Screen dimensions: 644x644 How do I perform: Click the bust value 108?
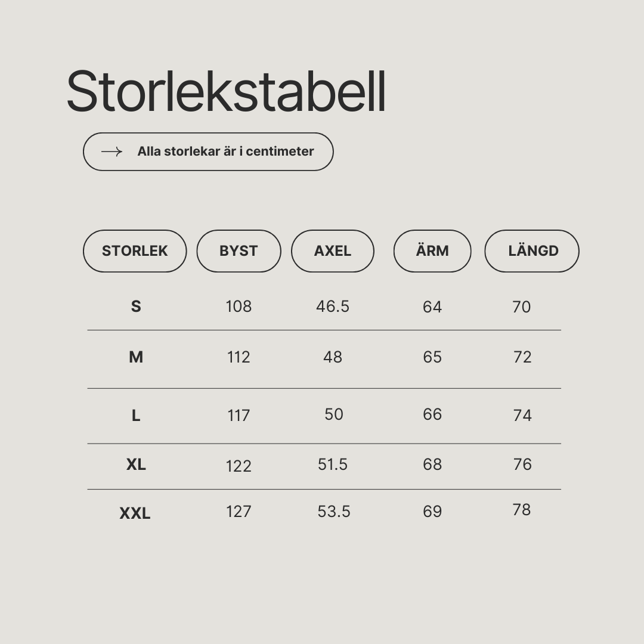[x=239, y=306]
